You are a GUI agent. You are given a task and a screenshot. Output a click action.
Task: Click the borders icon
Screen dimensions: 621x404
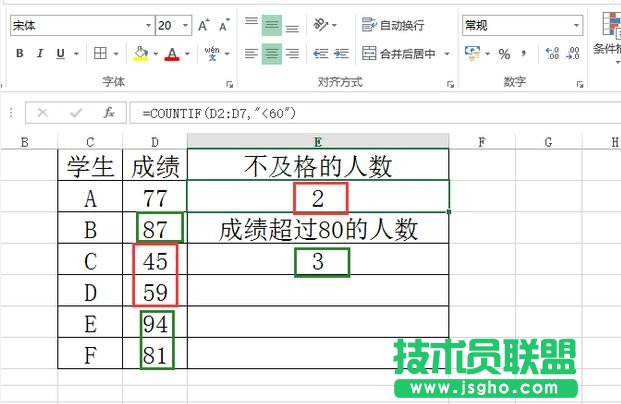100,53
